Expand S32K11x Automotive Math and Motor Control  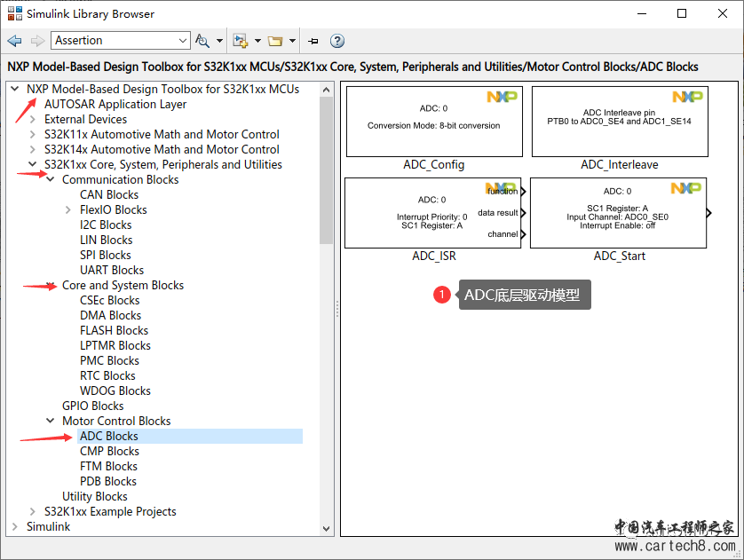pos(32,134)
